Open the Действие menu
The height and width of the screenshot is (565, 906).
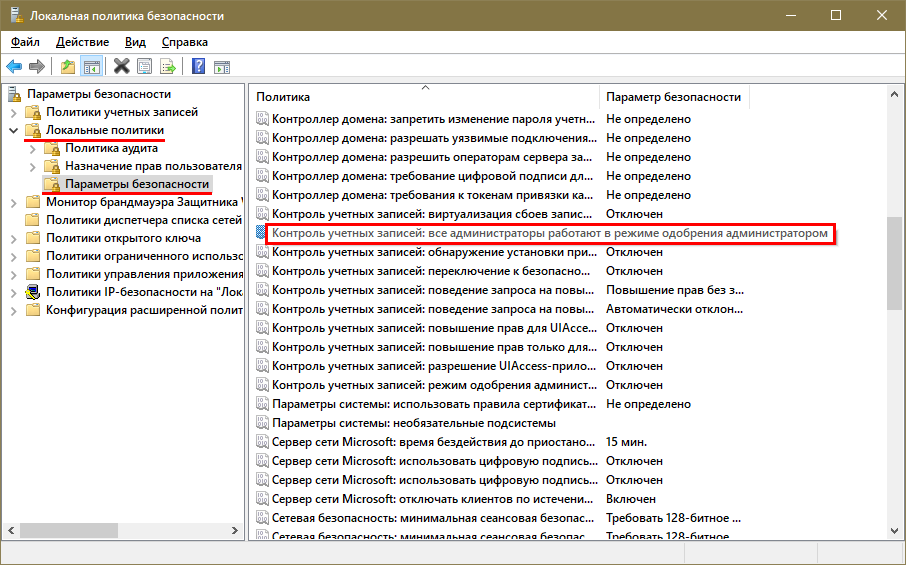[82, 42]
